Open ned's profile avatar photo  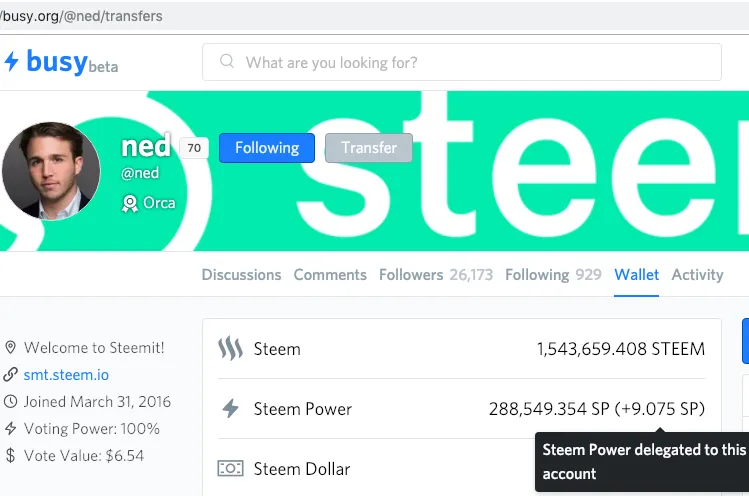[x=51, y=171]
